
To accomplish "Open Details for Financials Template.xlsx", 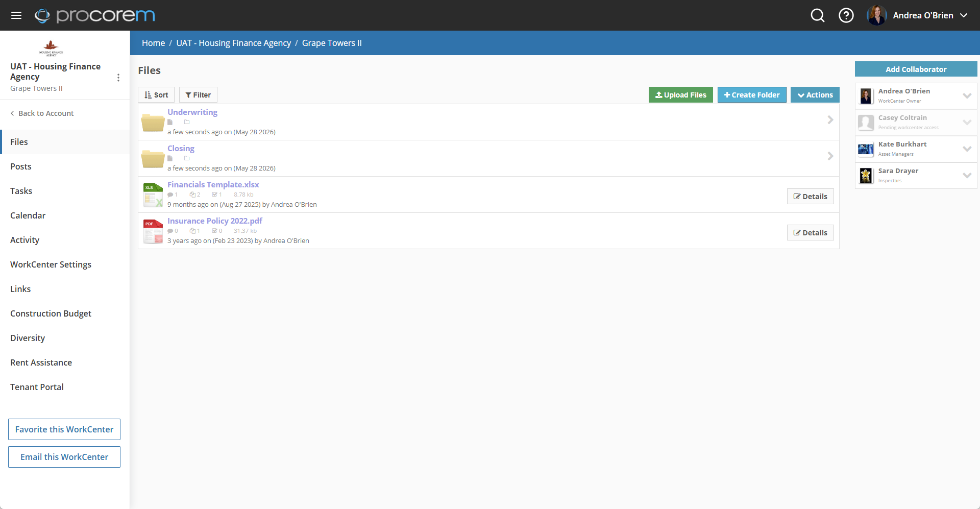I will pos(811,197).
